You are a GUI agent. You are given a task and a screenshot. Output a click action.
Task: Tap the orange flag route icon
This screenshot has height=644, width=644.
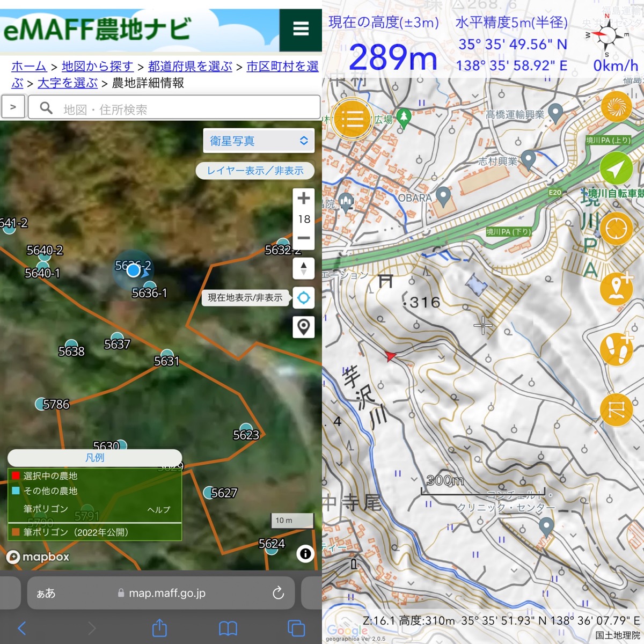[x=616, y=410]
